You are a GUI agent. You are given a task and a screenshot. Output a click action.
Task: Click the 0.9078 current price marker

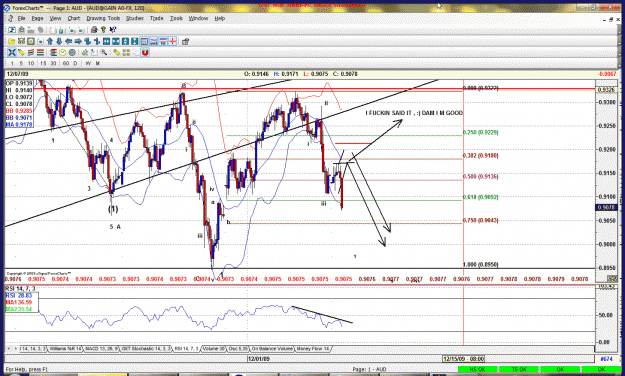coord(606,207)
